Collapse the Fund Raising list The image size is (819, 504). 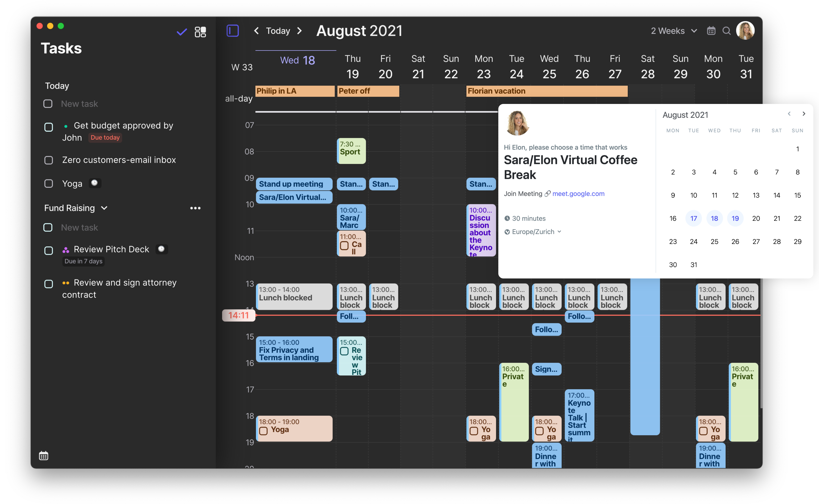coord(104,208)
